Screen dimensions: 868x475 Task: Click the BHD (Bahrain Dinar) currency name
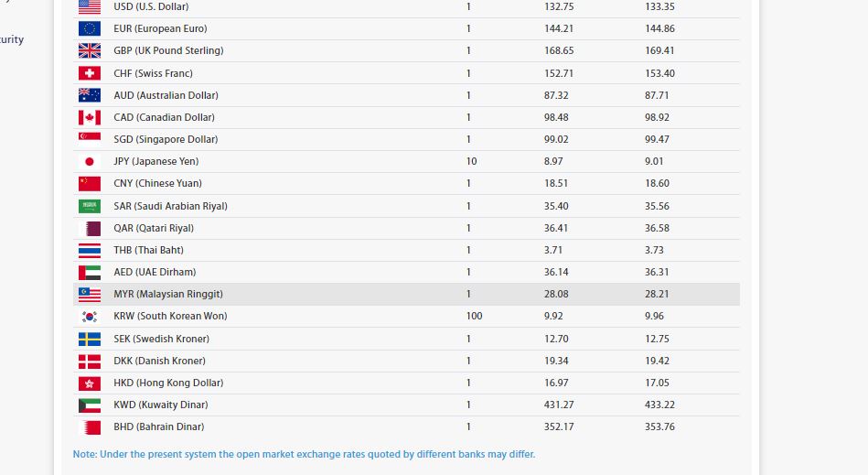click(158, 426)
